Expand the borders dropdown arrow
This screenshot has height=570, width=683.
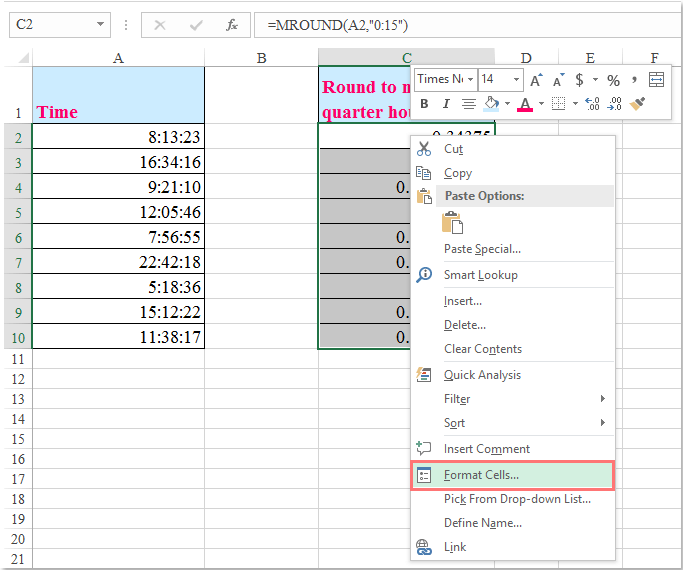pos(575,104)
